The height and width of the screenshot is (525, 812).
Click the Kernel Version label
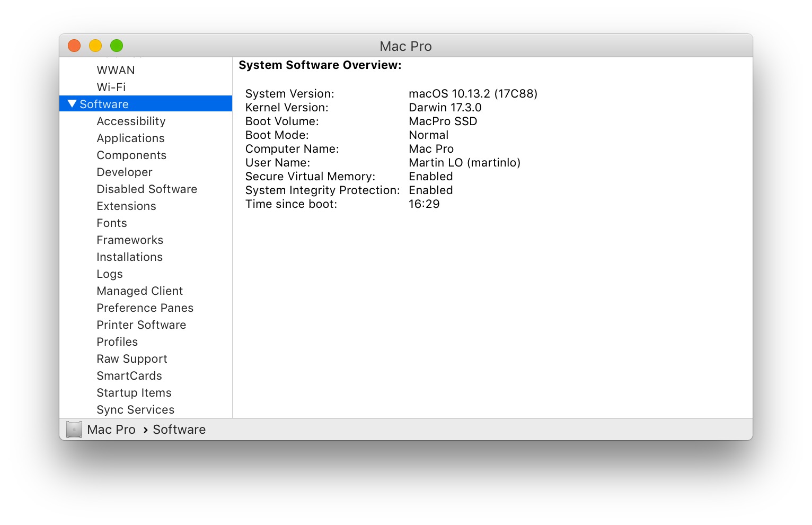pos(287,108)
